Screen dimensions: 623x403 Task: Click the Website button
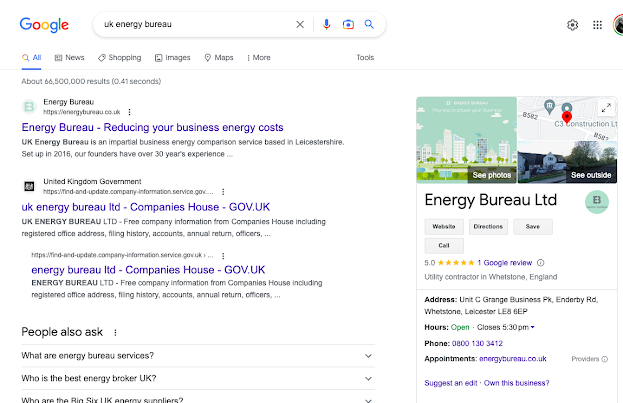pyautogui.click(x=444, y=227)
